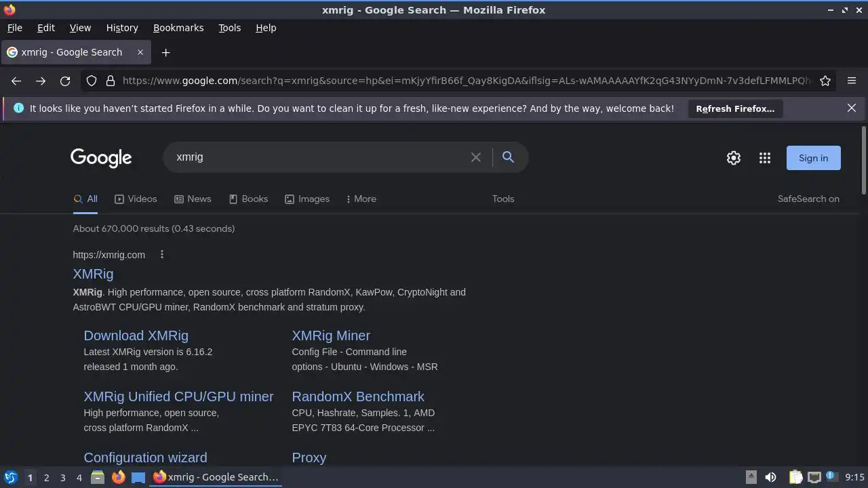The image size is (868, 488).
Task: Open the Edit menu
Action: 46,28
